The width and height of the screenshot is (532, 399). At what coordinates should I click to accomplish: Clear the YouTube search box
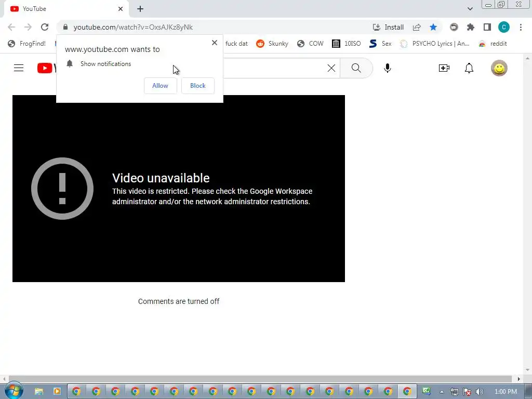click(x=331, y=68)
